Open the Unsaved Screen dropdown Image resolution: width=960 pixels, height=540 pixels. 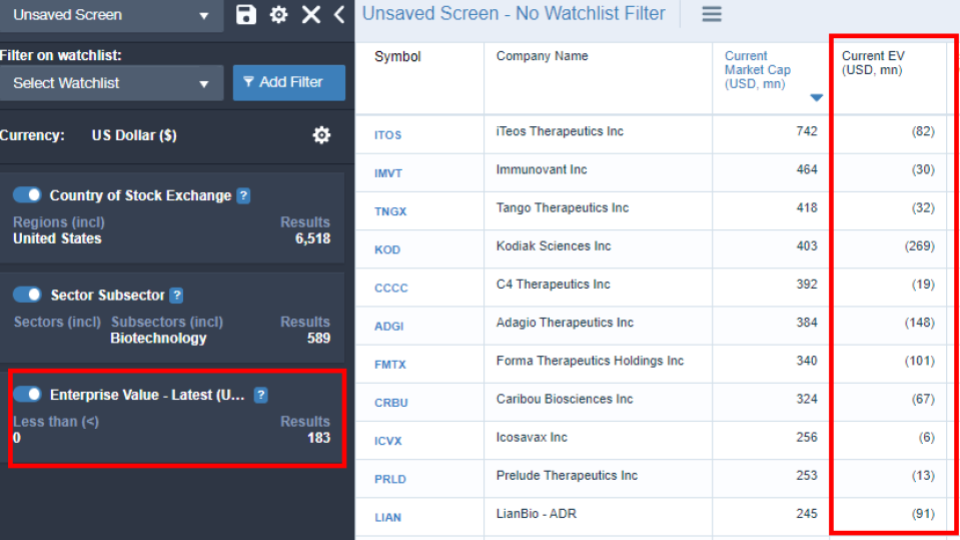pos(111,15)
